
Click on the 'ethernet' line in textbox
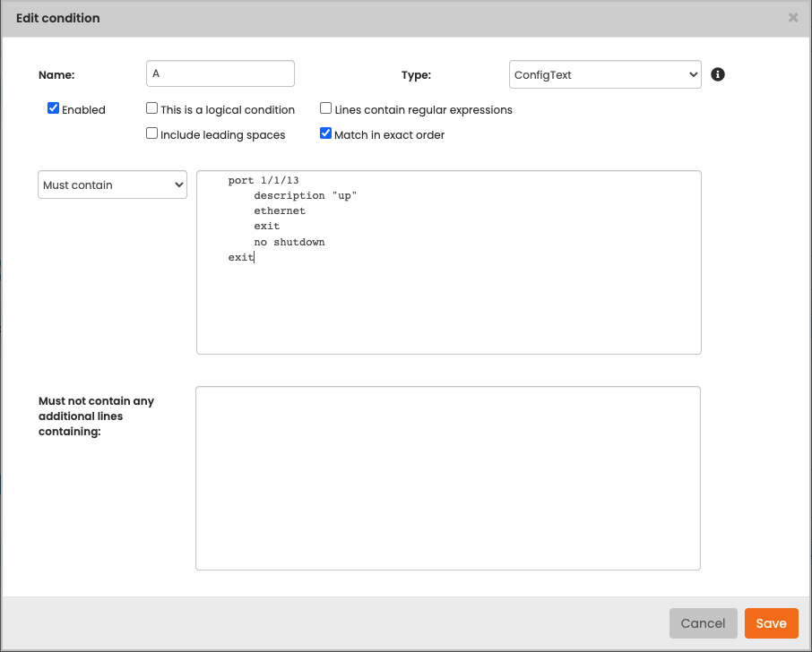click(x=280, y=211)
